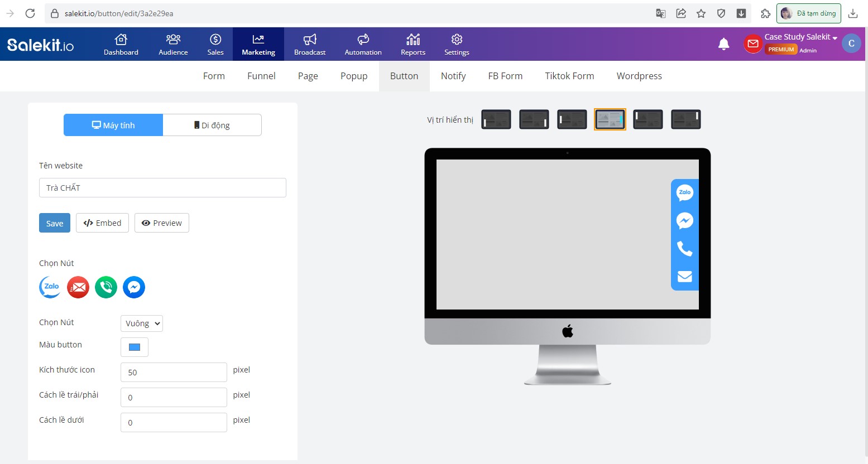868x464 pixels.
Task: Go to the Audience section
Action: click(x=173, y=45)
